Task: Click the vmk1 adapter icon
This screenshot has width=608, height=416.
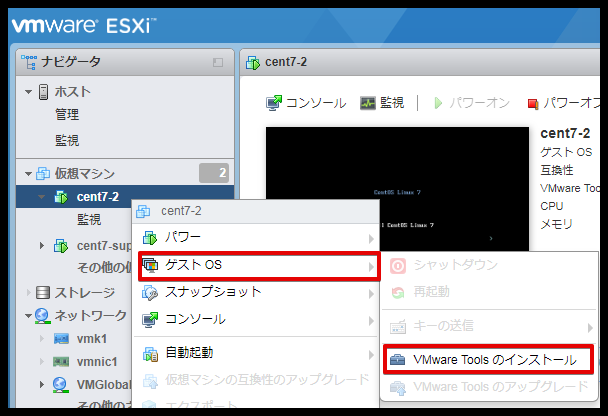Action: (x=61, y=338)
